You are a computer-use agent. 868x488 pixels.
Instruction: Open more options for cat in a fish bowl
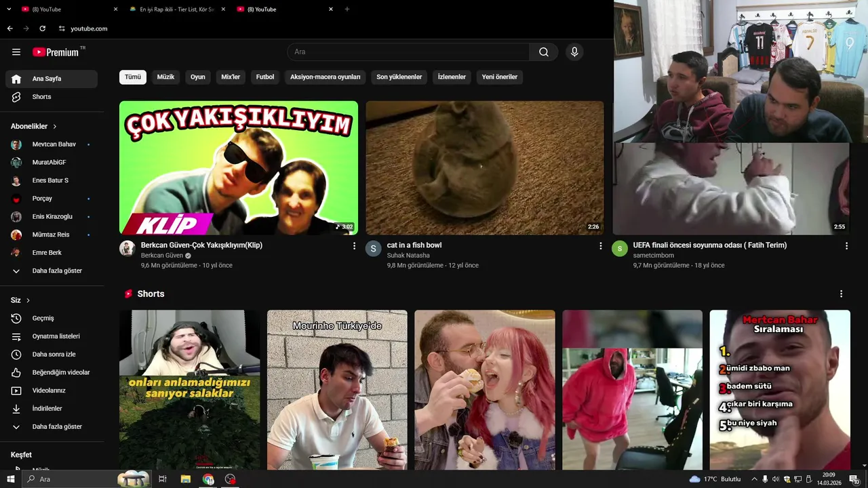coord(600,246)
